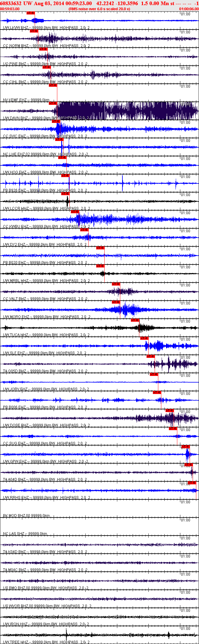Select the red pick marker on PB.B926

(x=65, y=176)
